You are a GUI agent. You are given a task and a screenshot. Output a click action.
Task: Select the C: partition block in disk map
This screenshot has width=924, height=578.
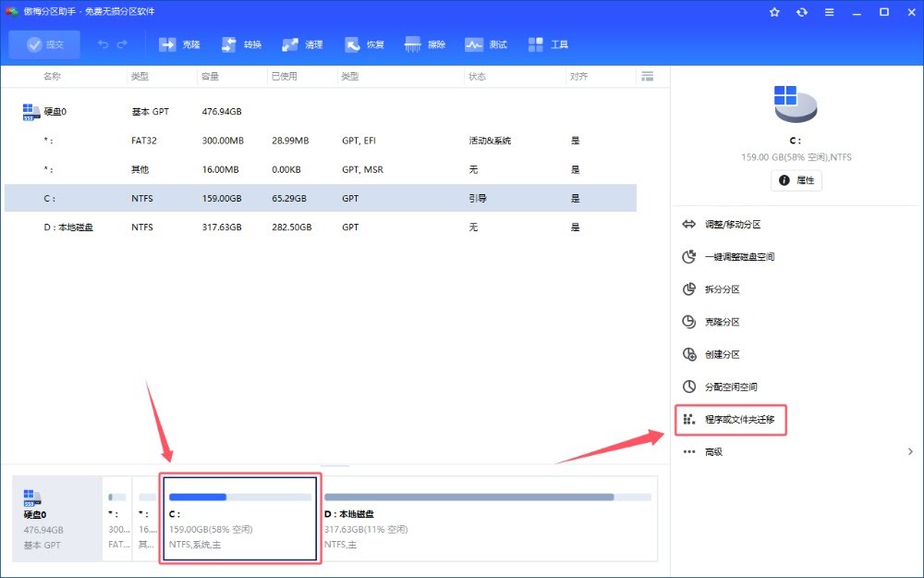tap(240, 519)
